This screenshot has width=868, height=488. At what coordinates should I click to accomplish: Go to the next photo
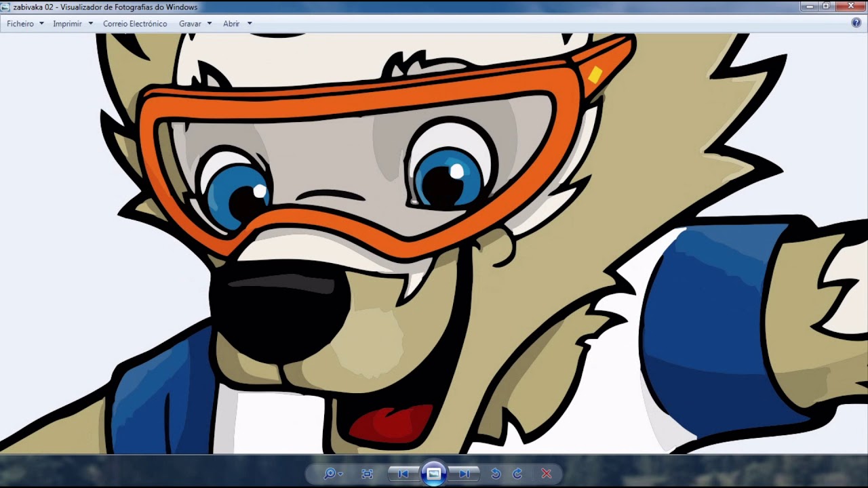click(465, 474)
